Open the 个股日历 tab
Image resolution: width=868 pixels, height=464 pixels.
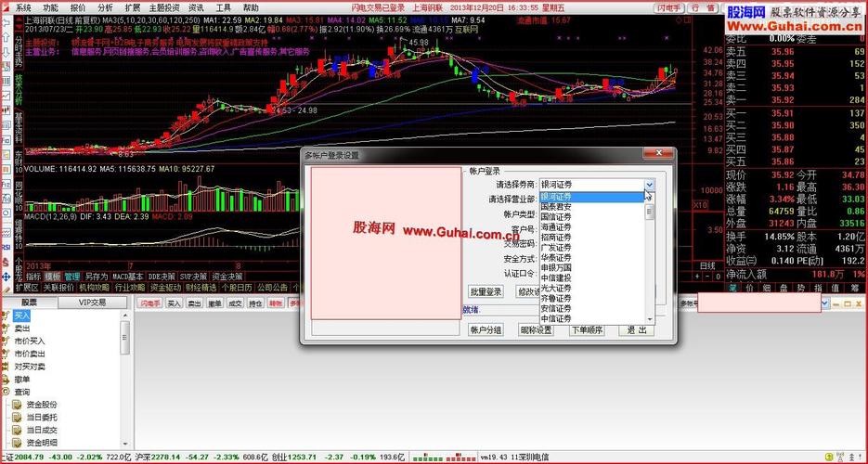238,288
